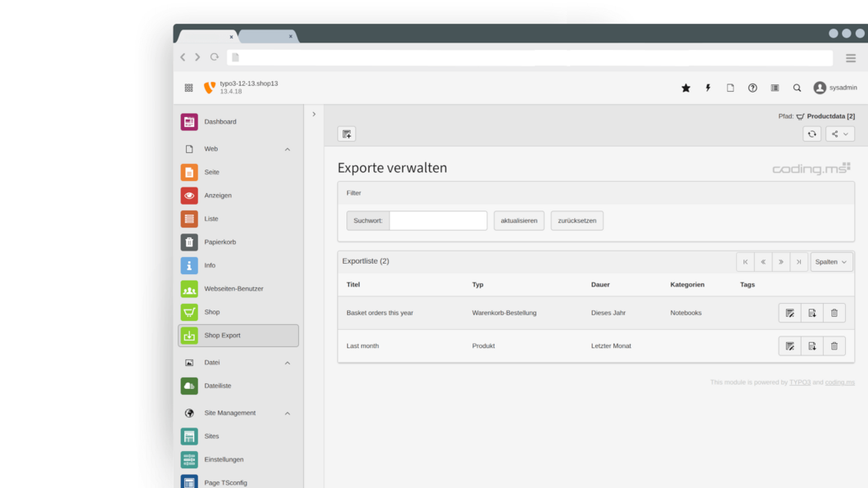868x488 pixels.
Task: Click the search magnifier icon in top bar
Action: [x=797, y=88]
